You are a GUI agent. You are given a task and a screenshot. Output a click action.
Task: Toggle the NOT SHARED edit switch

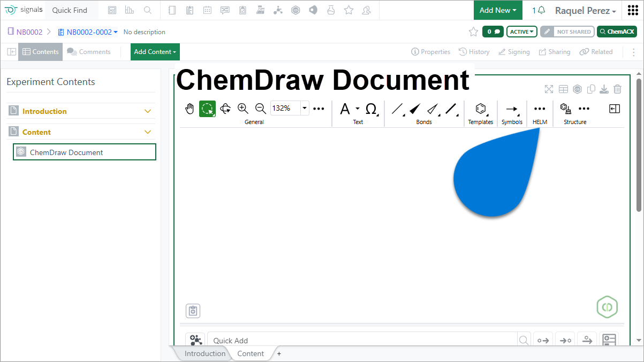(x=567, y=32)
